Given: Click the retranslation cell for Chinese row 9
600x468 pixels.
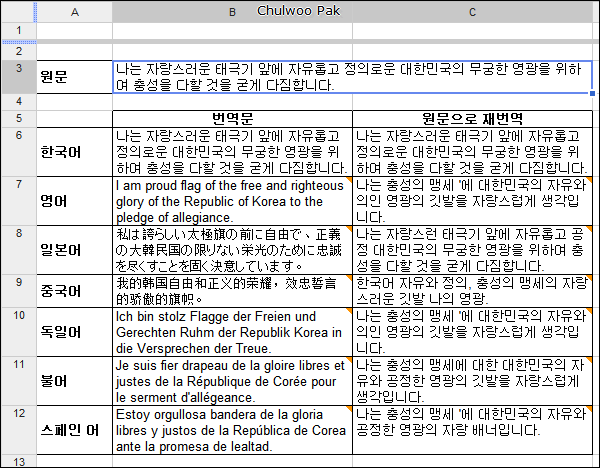Looking at the screenshot, I should tap(472, 291).
